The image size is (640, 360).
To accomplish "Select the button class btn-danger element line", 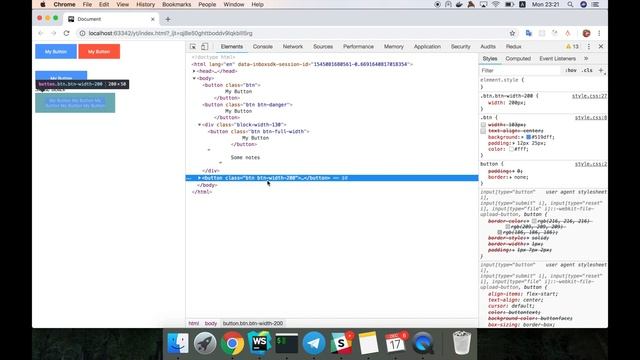I will tap(247, 105).
